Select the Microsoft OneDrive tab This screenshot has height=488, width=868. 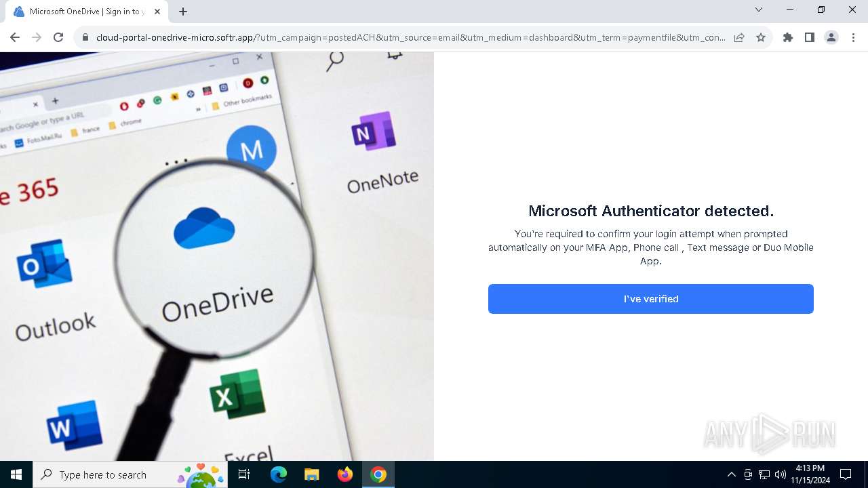point(87,12)
